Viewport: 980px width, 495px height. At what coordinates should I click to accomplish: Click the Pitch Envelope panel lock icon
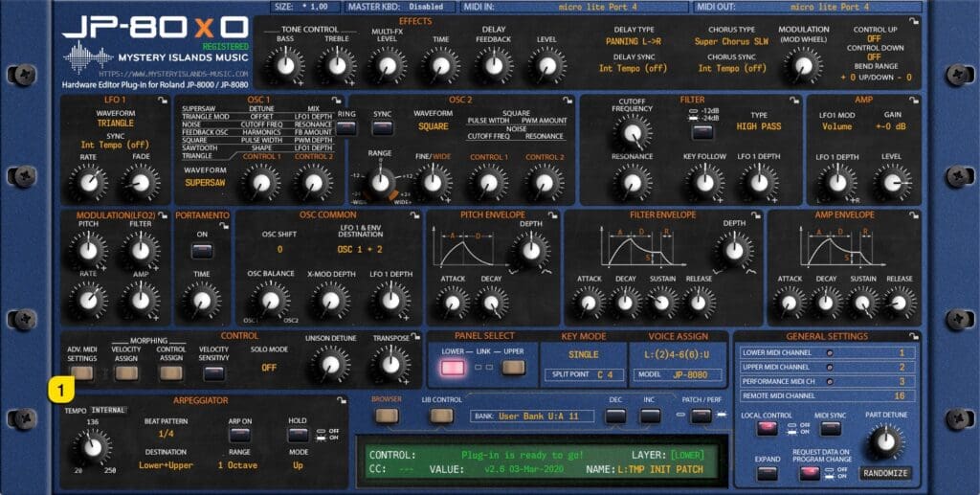coord(552,215)
